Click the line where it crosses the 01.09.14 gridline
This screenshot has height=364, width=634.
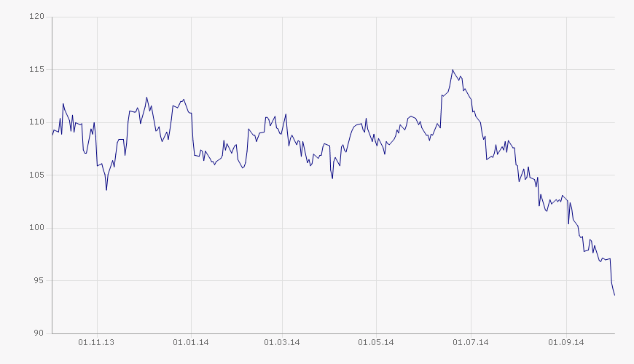pyautogui.click(x=566, y=198)
